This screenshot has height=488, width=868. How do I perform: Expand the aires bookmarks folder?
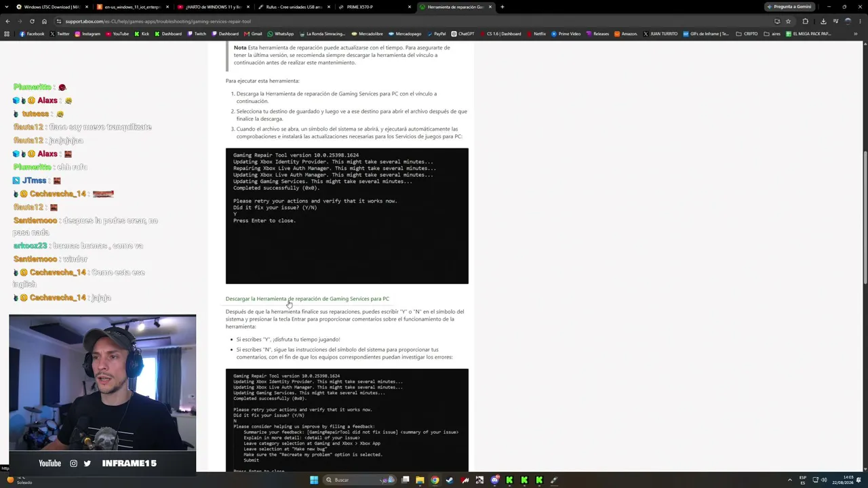pyautogui.click(x=772, y=34)
